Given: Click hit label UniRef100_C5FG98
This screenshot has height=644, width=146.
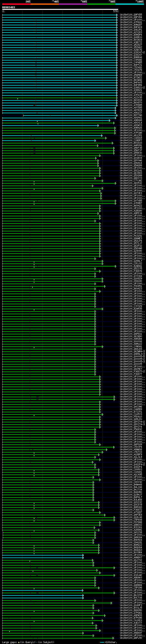Looking at the screenshot, I should (x=131, y=588).
